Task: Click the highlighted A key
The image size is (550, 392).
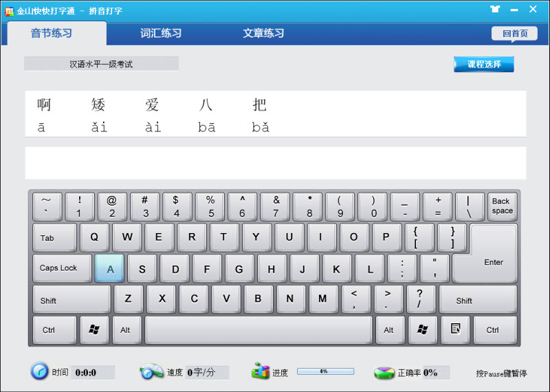Action: (109, 268)
